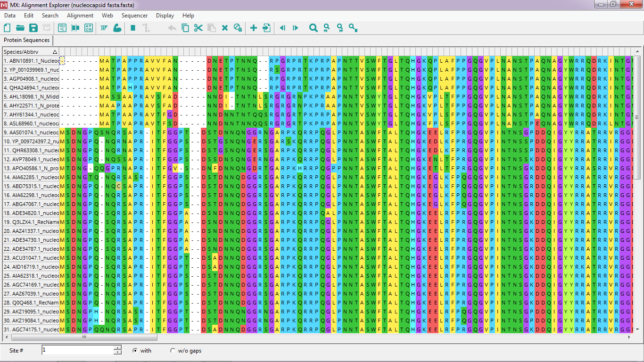Viewport: 644px width, 362px height.
Task: Delete selection with the X icon
Action: click(225, 28)
